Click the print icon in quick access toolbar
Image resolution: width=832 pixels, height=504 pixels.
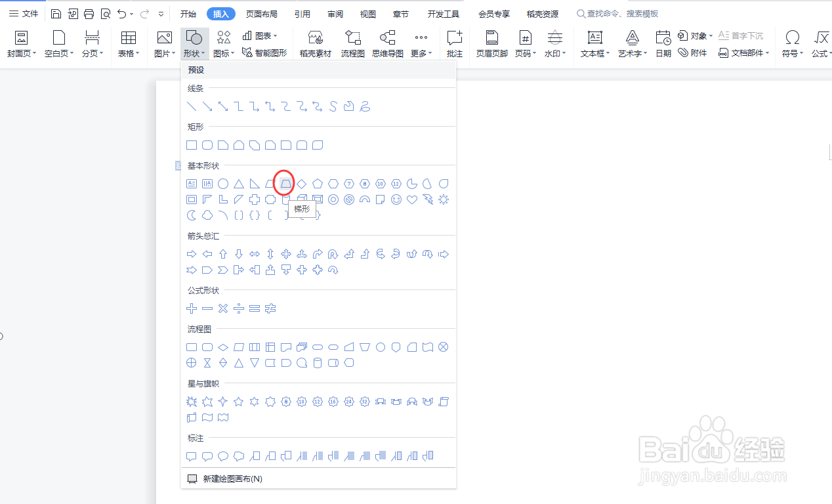(x=89, y=14)
